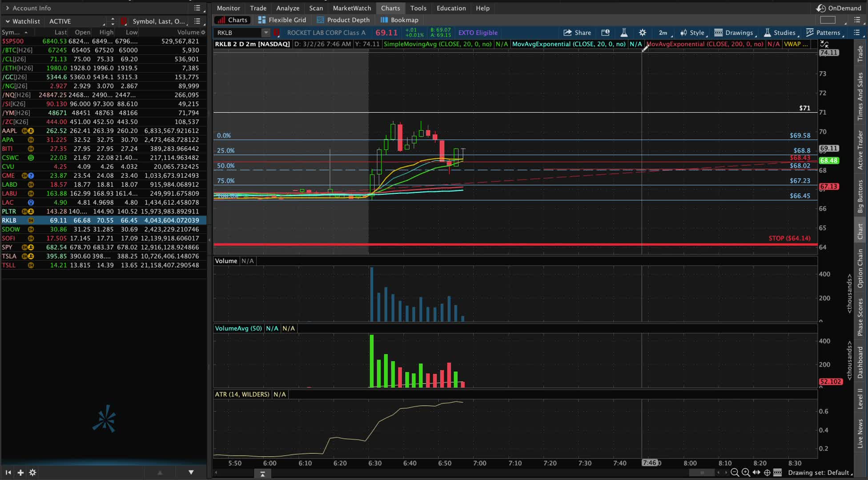868x480 pixels.
Task: Click the red symbol link color box
Action: 276,32
